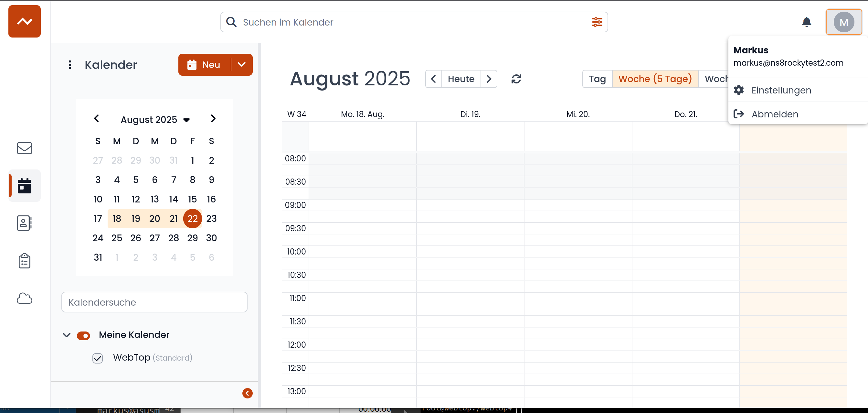Viewport: 868px width, 413px height.
Task: Open Kalender three-dot options menu
Action: (x=70, y=65)
